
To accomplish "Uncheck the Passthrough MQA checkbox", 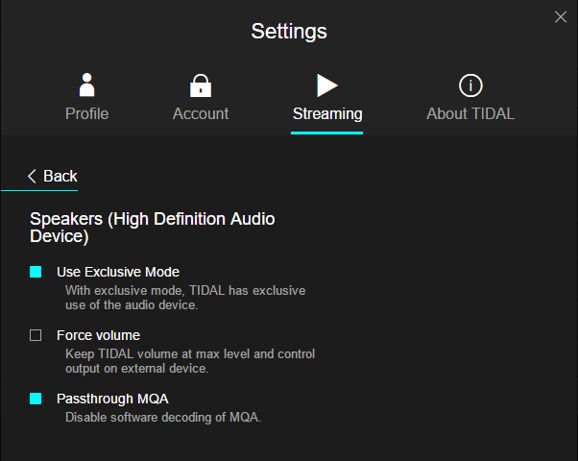I will click(x=36, y=398).
